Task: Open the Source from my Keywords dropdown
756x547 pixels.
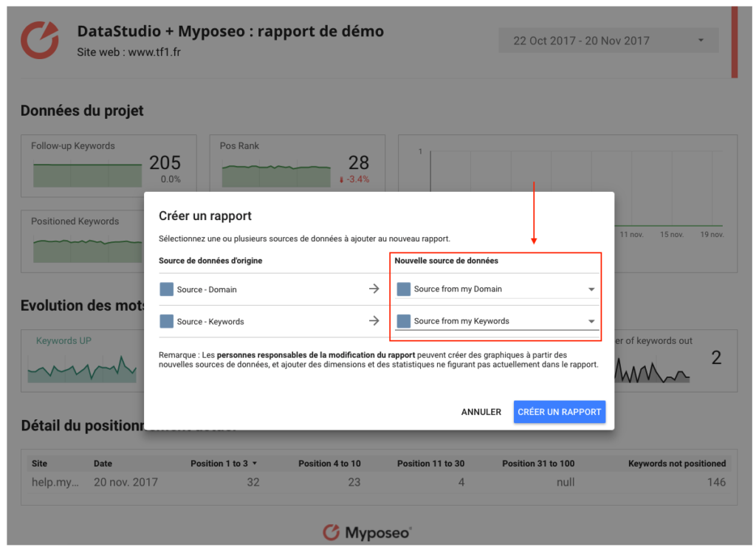Action: 497,321
